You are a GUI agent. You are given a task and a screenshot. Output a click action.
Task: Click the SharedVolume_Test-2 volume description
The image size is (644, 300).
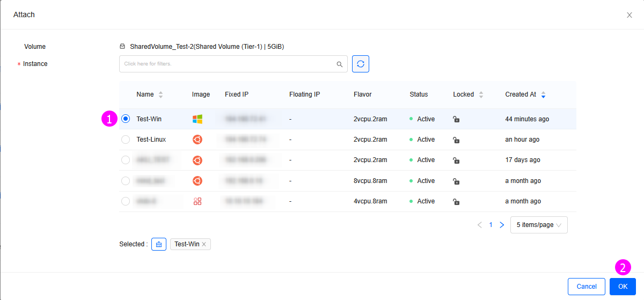pos(207,47)
